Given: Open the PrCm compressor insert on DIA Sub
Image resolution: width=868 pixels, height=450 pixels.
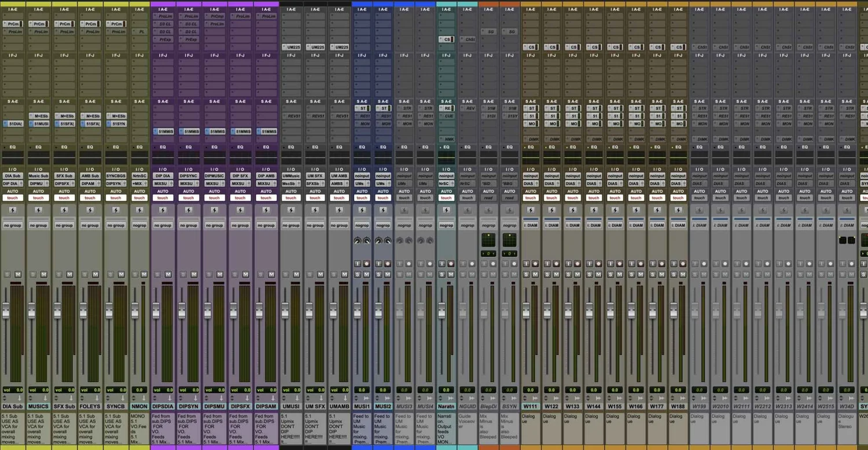Looking at the screenshot, I should coord(13,24).
